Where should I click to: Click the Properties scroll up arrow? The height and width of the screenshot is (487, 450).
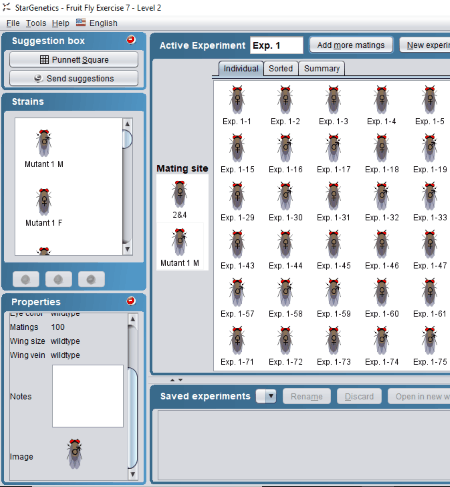coord(133,319)
